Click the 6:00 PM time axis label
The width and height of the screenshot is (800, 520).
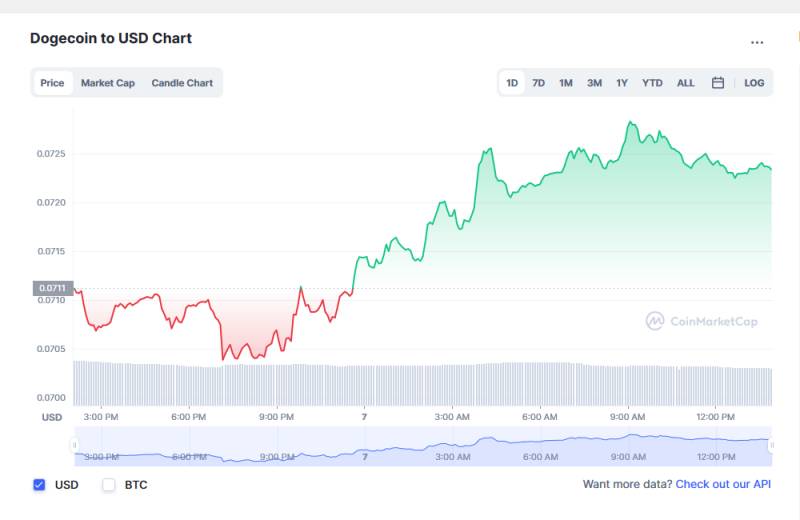coord(189,417)
